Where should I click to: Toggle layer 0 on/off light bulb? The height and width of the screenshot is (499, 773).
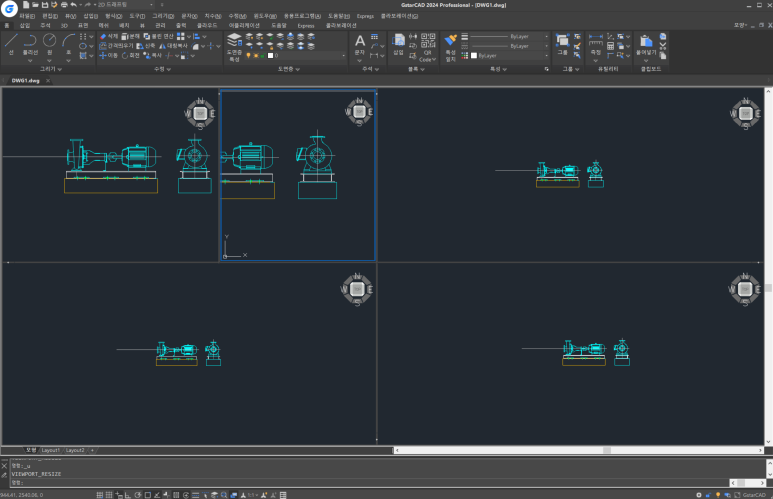248,56
